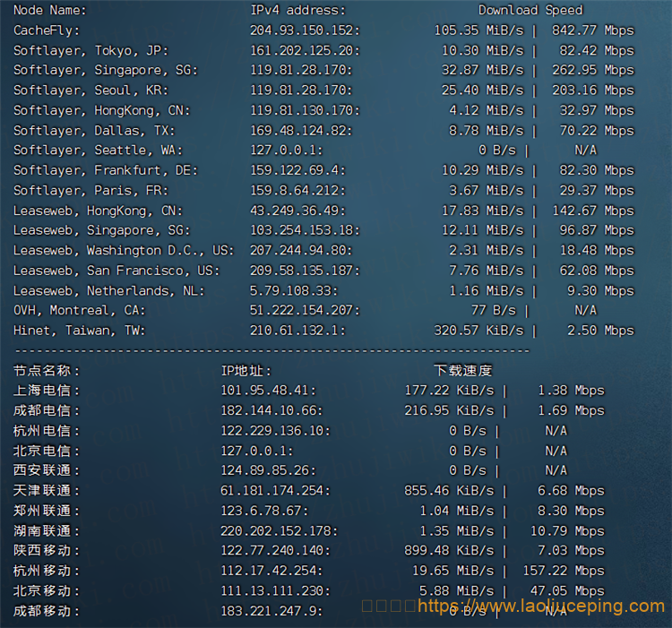Click IP address 43.249.36.49
Image resolution: width=672 pixels, height=628 pixels.
(297, 211)
